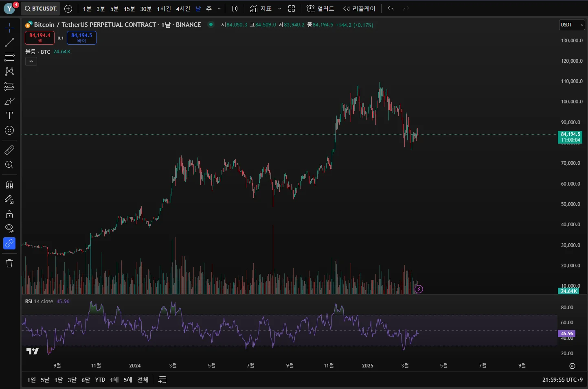Toggle visibility of all drawings
Image resolution: width=588 pixels, height=389 pixels.
click(x=9, y=229)
